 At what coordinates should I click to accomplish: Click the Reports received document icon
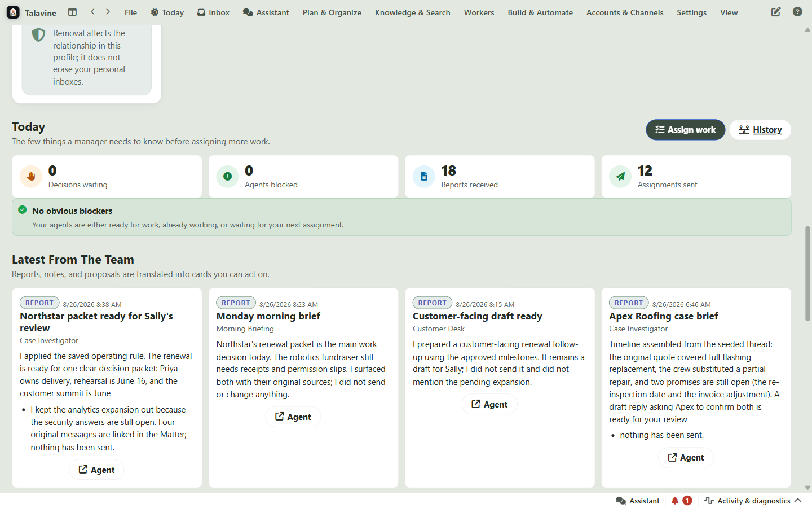coord(424,177)
